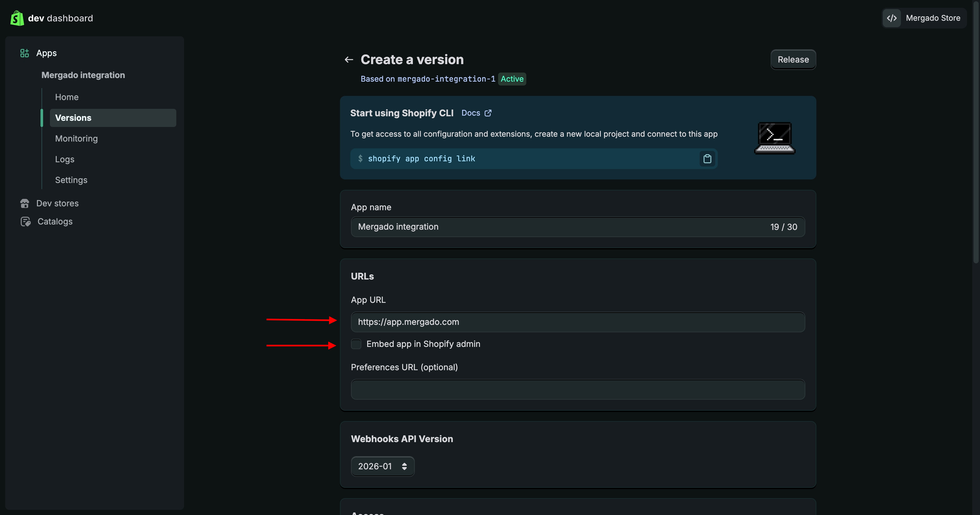The image size is (980, 515).
Task: Click the Shopify bag logo
Action: [17, 18]
